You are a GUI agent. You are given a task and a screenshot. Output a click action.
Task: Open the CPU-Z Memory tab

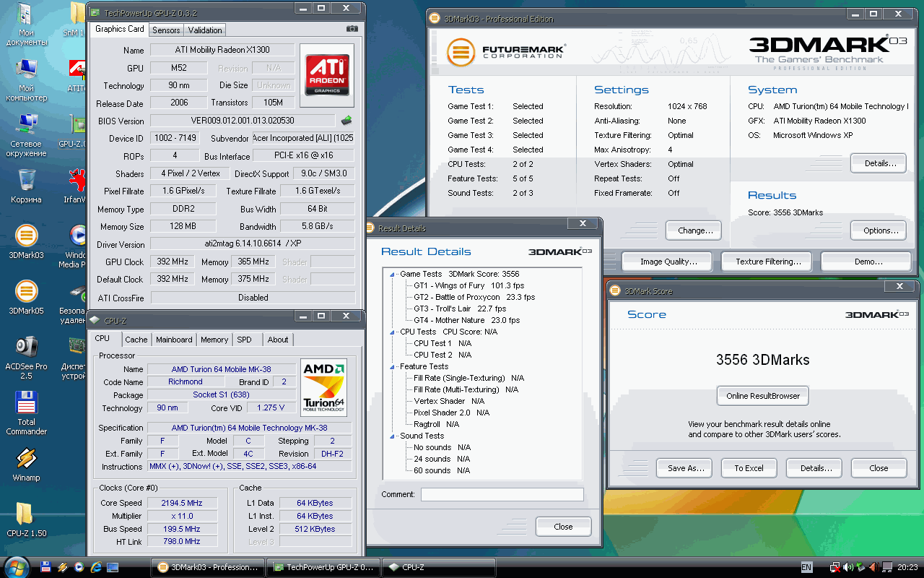[x=214, y=340]
